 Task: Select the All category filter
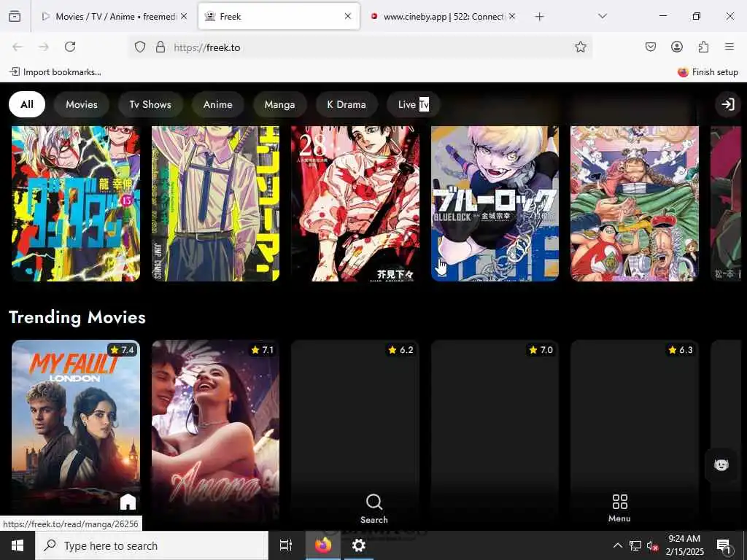pos(27,104)
